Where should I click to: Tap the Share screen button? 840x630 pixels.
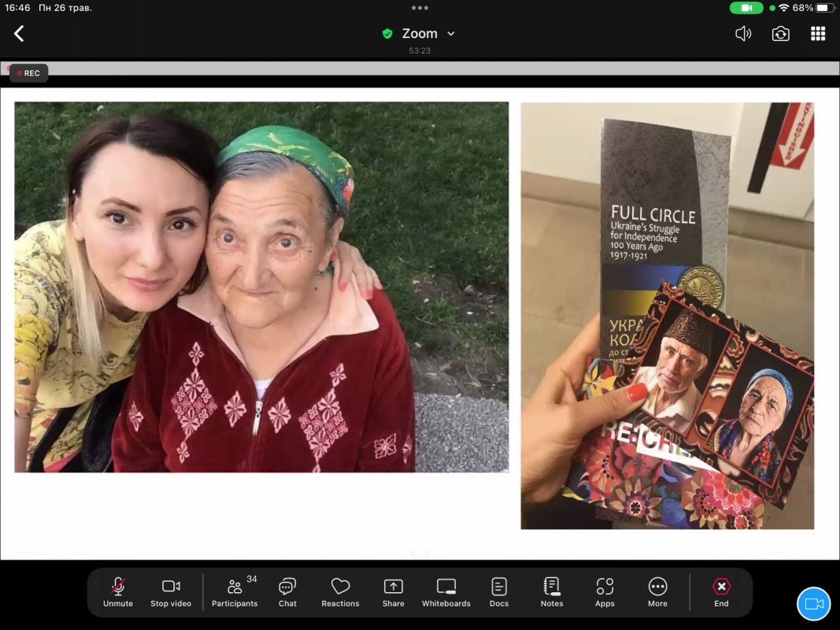tap(393, 592)
